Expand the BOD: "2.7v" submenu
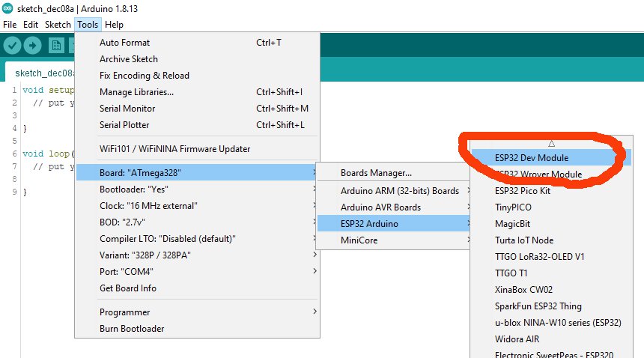The width and height of the screenshot is (644, 358). tap(197, 222)
